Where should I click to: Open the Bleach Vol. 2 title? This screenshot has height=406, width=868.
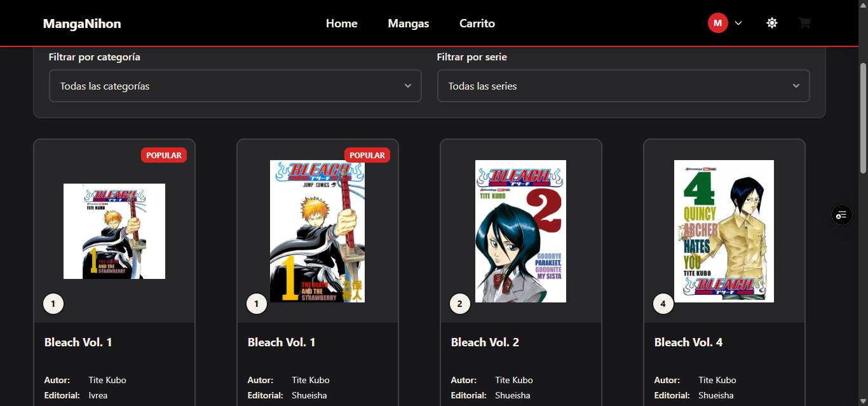click(485, 342)
